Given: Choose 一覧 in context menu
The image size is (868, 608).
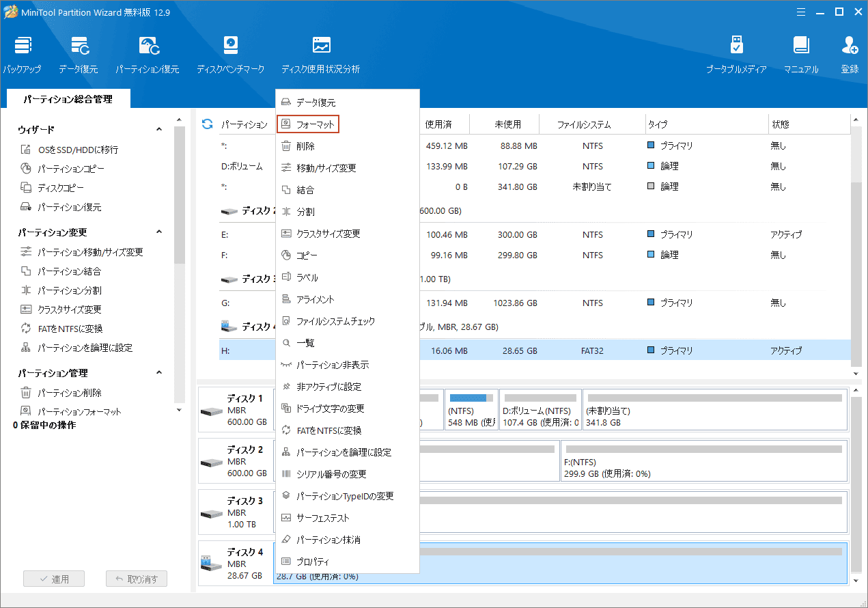Looking at the screenshot, I should click(x=348, y=343).
